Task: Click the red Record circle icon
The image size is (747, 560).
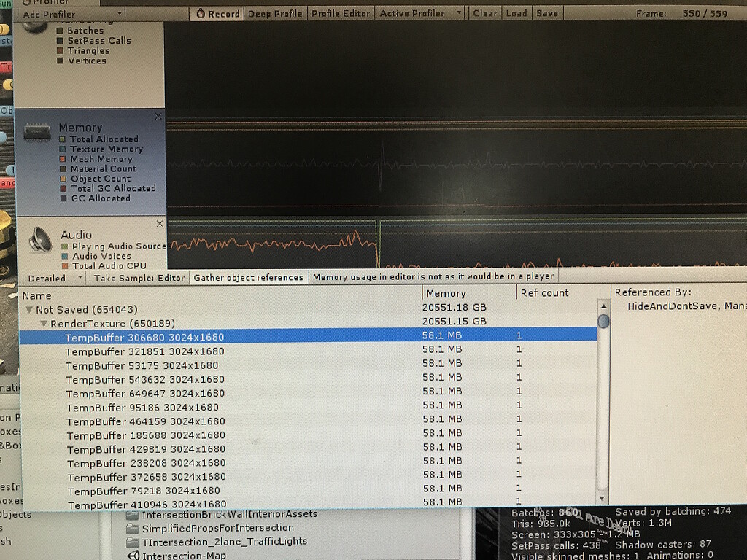Action: [x=200, y=13]
